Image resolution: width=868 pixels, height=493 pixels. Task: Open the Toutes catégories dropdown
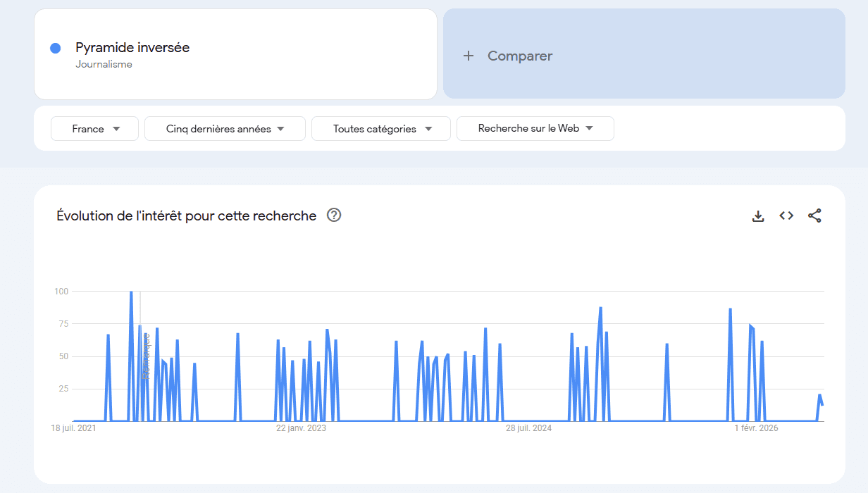click(381, 129)
